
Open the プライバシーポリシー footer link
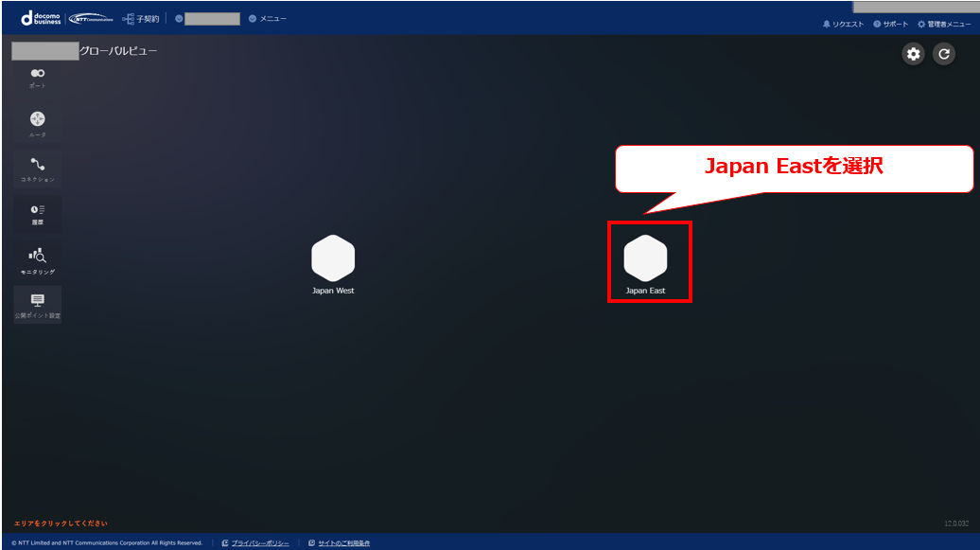(x=255, y=543)
